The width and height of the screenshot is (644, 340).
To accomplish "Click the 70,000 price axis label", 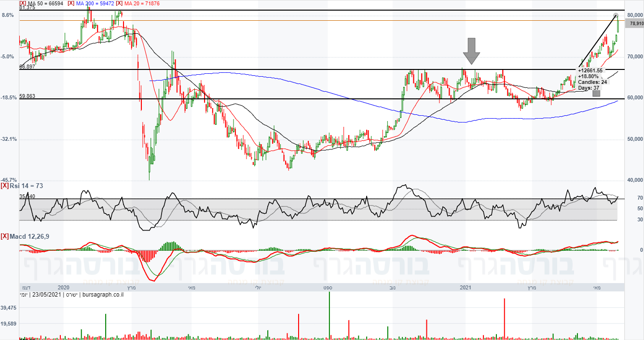I will [636, 56].
